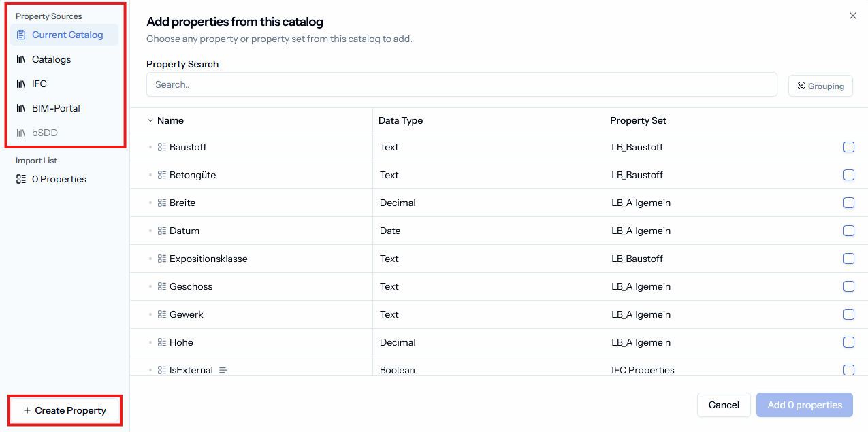This screenshot has height=432, width=868.
Task: Tick the checkbox for Baustoff row
Action: pos(849,147)
